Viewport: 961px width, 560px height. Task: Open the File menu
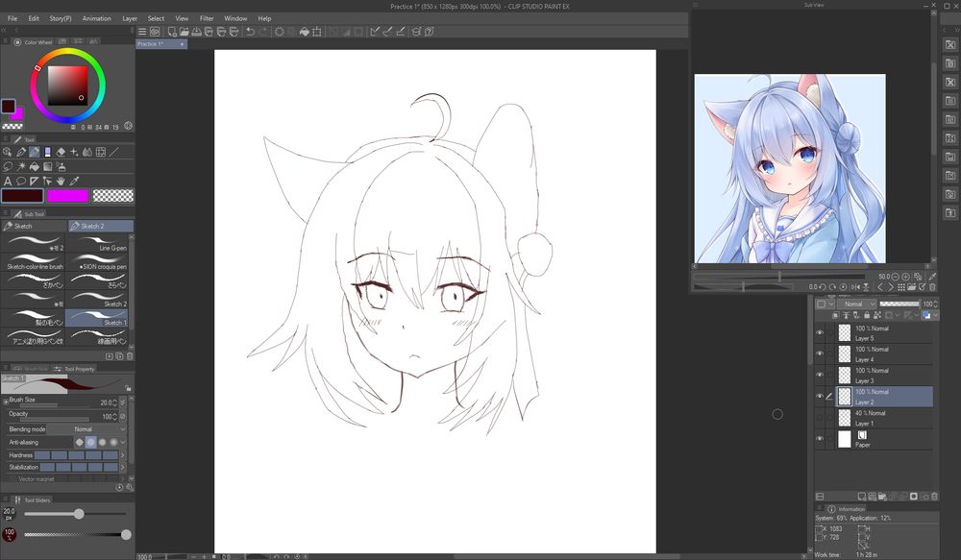12,18
